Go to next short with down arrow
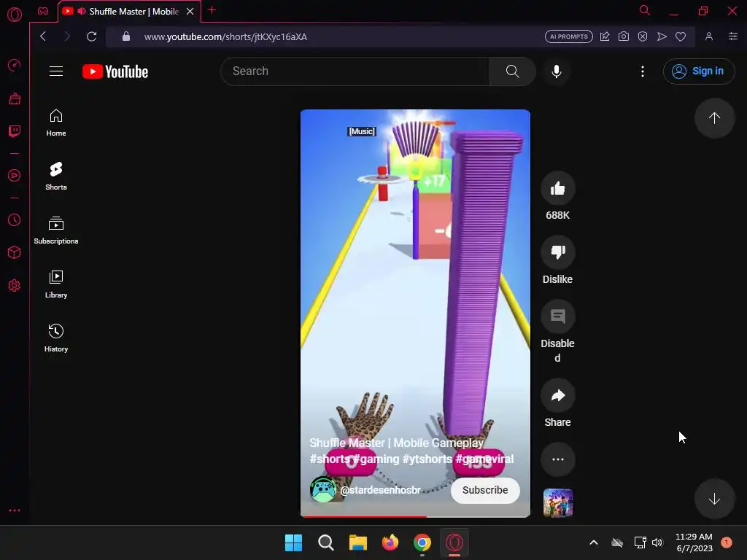747x560 pixels. [714, 499]
